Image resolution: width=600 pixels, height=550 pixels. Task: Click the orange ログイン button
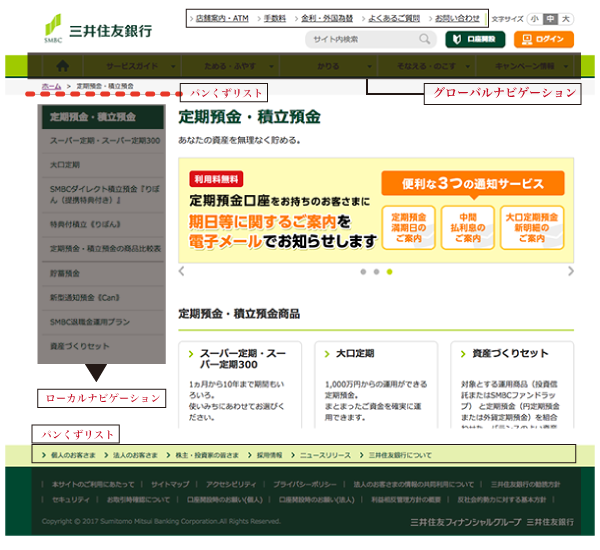click(x=544, y=40)
